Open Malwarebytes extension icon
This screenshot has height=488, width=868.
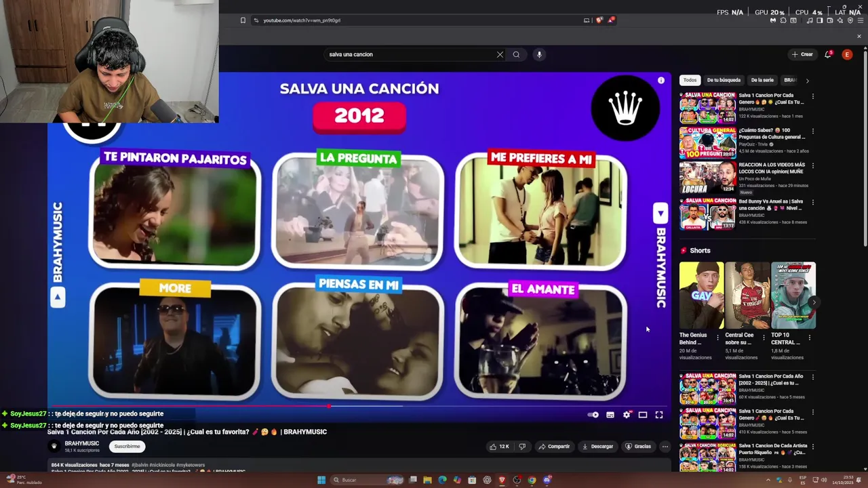tap(772, 20)
